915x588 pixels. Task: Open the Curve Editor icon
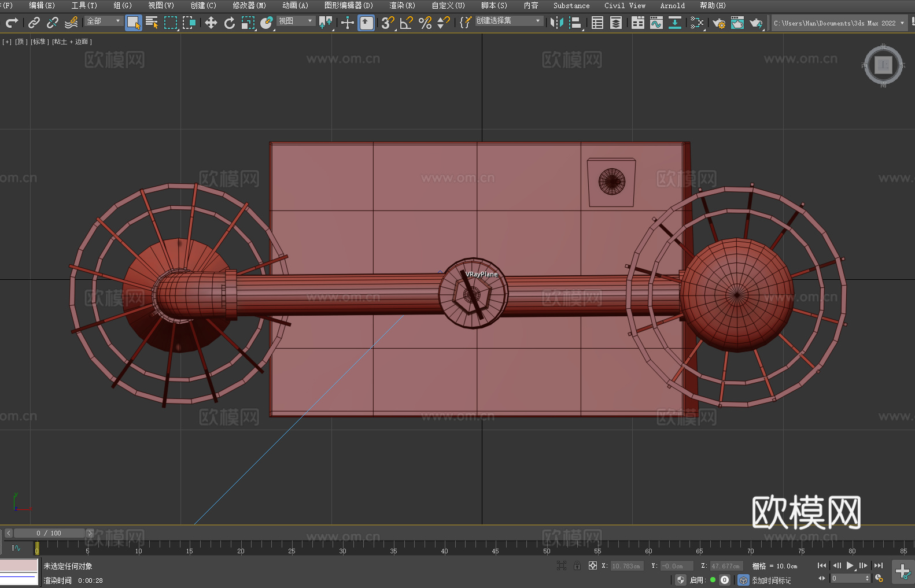(656, 23)
